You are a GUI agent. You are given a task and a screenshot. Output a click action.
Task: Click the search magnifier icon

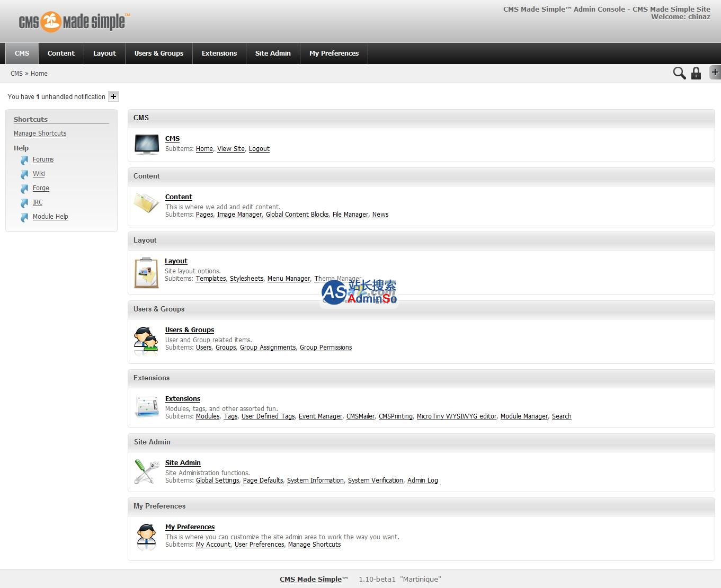point(679,73)
